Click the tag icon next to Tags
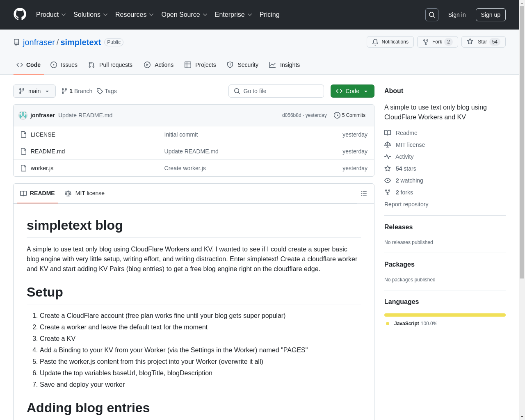 (x=100, y=91)
